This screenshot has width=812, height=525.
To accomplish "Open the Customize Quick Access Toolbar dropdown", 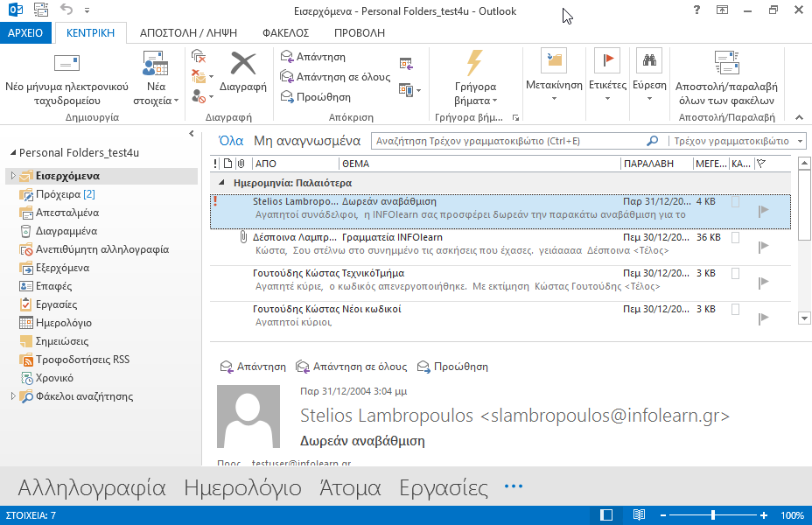I will [87, 10].
